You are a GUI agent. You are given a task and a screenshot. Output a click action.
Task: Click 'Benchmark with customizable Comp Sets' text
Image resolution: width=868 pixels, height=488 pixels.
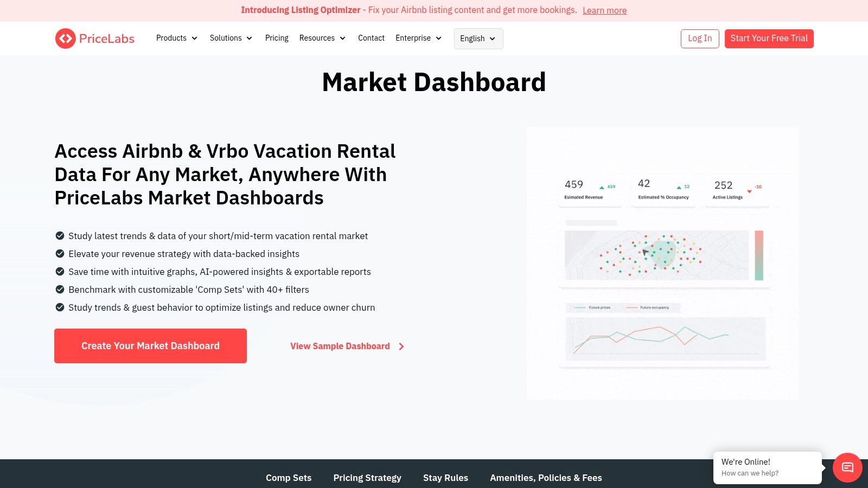189,290
